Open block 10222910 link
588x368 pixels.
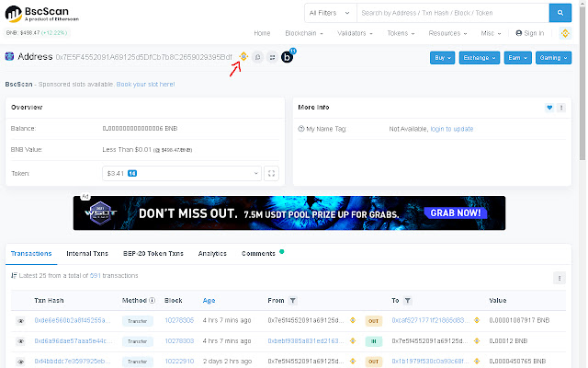pyautogui.click(x=180, y=362)
